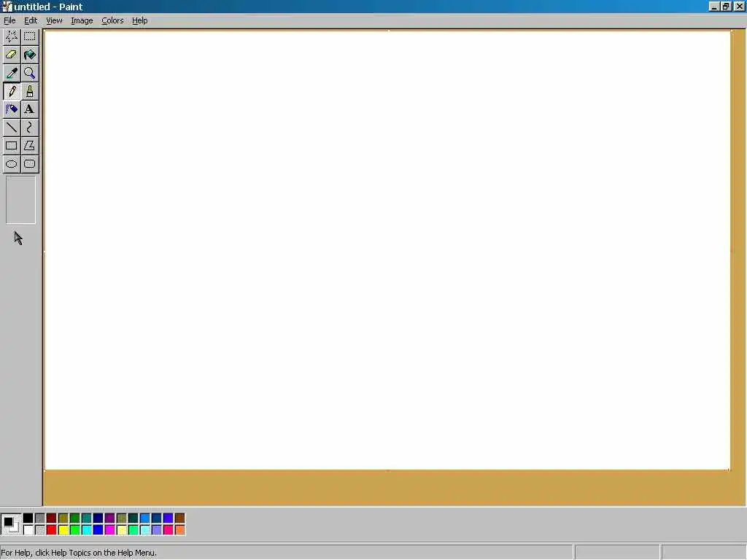The image size is (747, 560).
Task: Choose the purple color swatch
Action: [110, 518]
